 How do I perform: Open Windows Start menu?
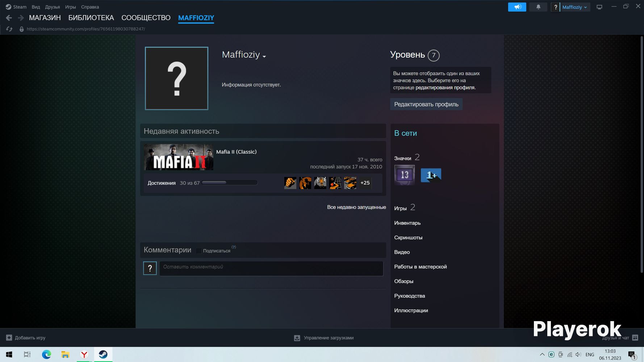pyautogui.click(x=9, y=354)
